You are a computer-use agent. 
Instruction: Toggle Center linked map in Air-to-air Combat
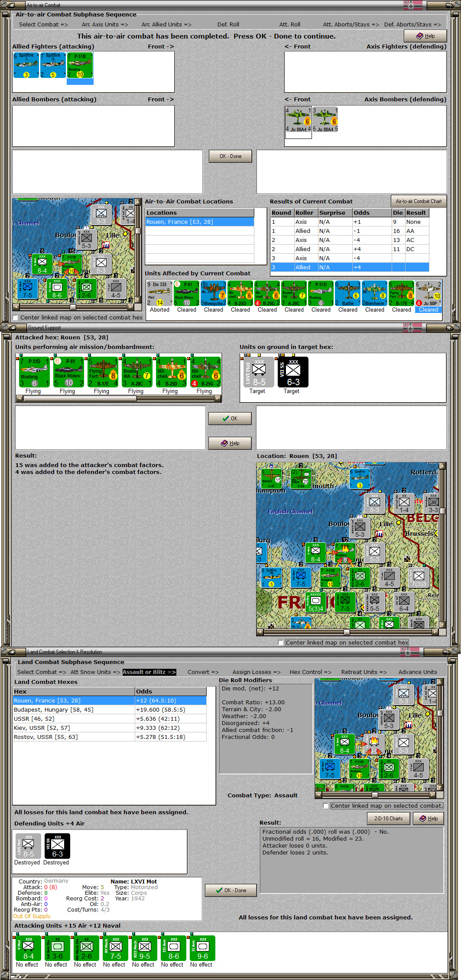pos(16,318)
